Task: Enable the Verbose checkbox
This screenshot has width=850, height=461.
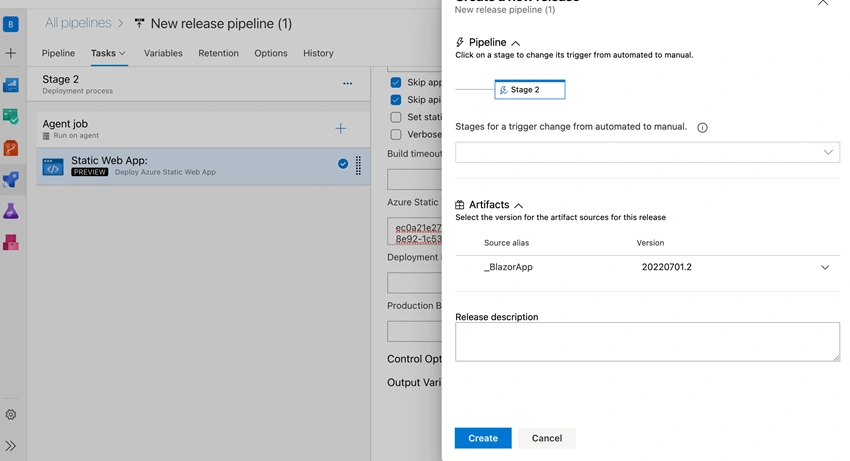Action: click(x=396, y=135)
